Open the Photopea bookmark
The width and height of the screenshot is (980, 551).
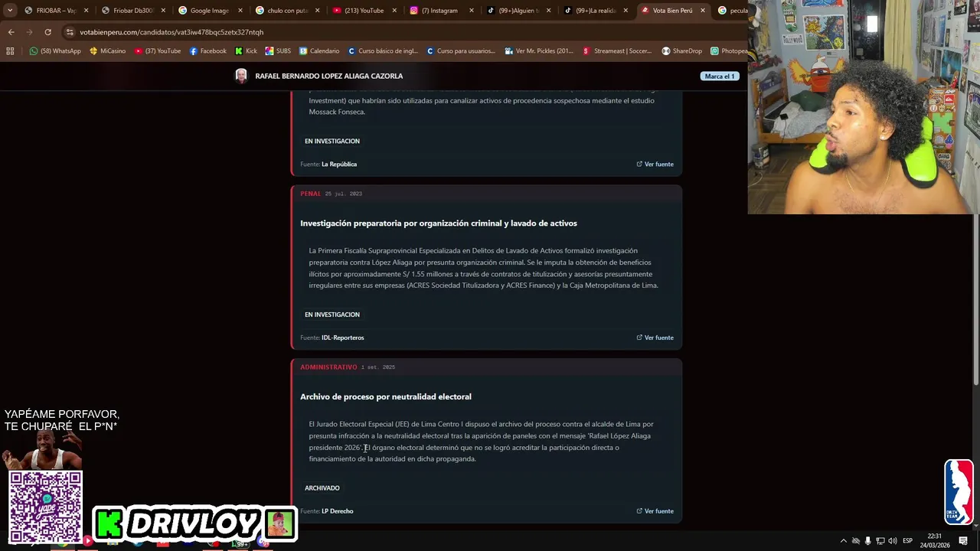tap(729, 51)
